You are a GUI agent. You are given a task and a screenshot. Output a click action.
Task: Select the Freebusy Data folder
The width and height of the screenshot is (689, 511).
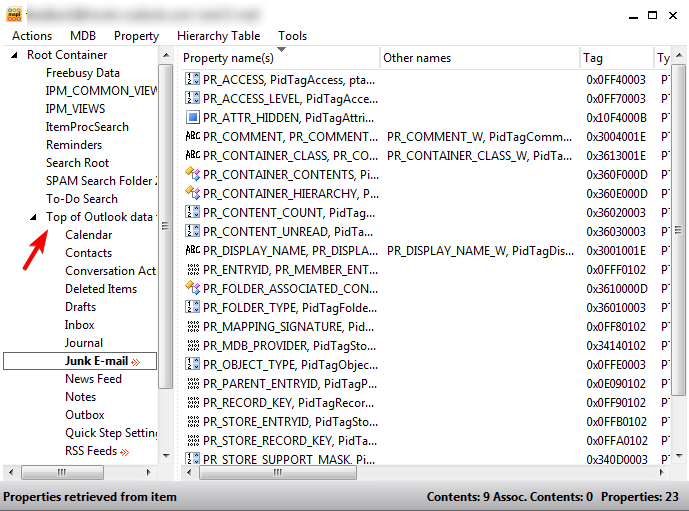(x=83, y=73)
